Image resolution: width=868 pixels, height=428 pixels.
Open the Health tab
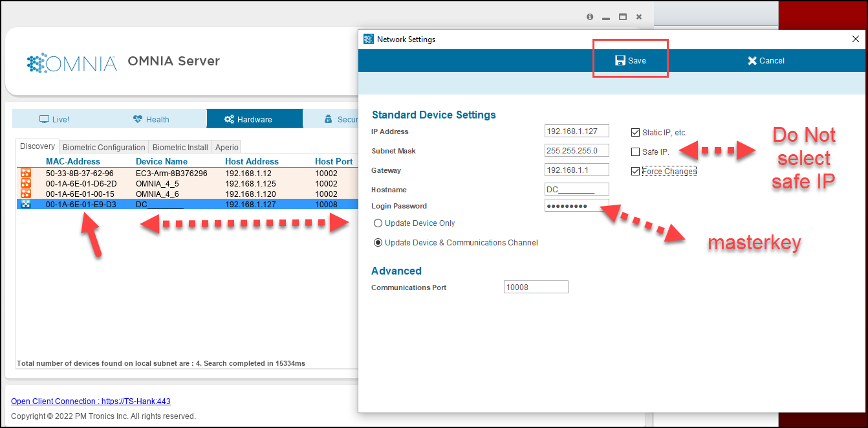pos(151,119)
